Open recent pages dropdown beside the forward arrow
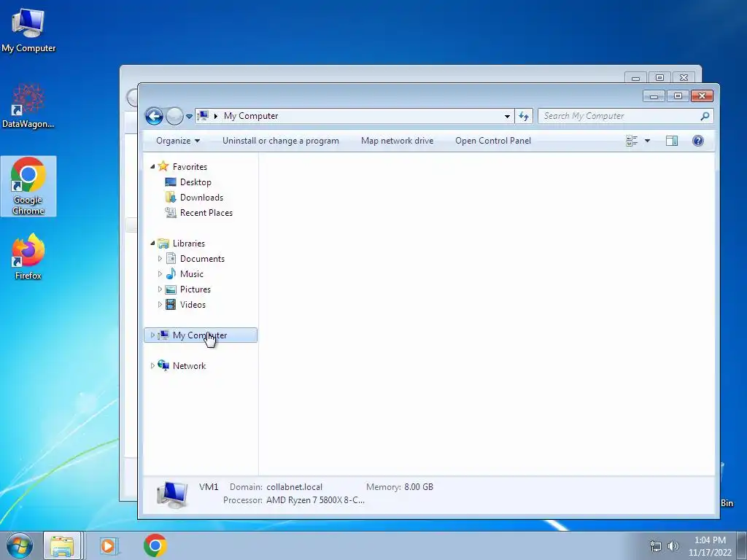This screenshot has height=560, width=747. [x=189, y=116]
